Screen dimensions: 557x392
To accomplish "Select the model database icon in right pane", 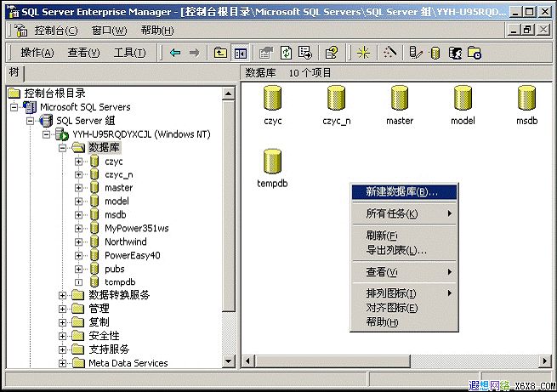I will (463, 98).
